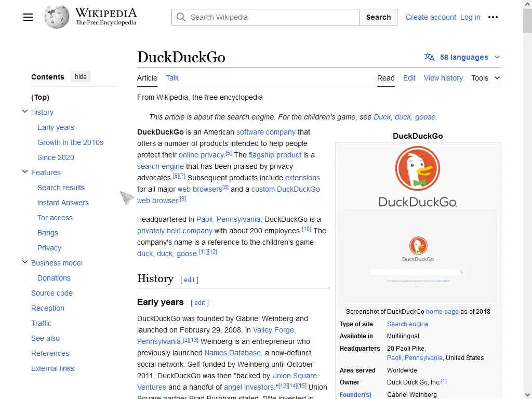Image resolution: width=532 pixels, height=399 pixels.
Task: Go to Since 2020 in contents
Action: pyautogui.click(x=56, y=157)
